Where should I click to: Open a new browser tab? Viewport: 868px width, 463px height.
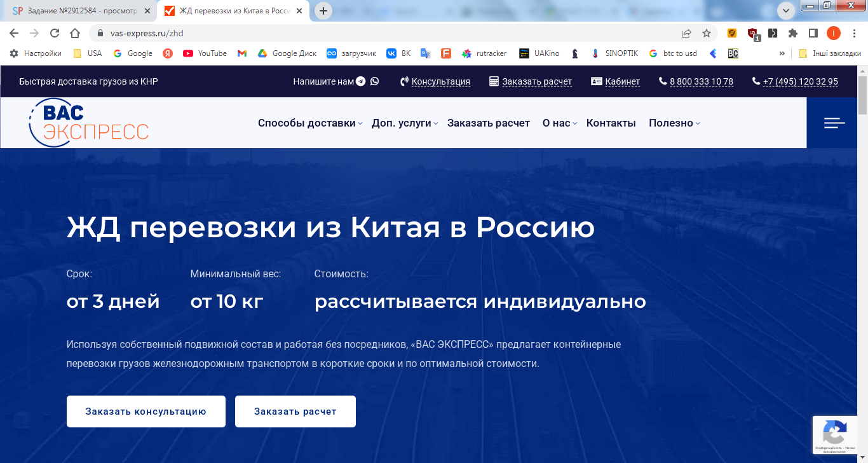click(x=323, y=11)
